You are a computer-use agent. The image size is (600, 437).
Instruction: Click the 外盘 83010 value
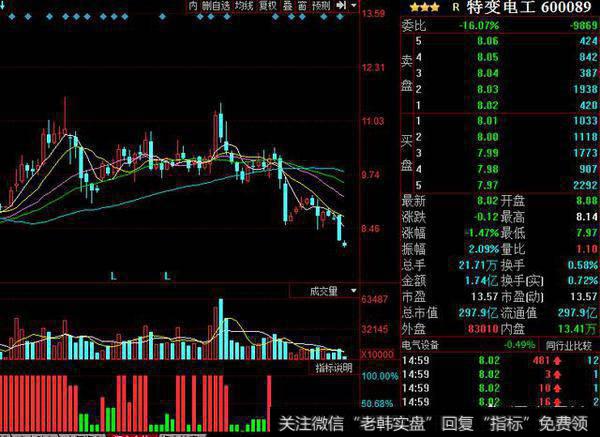[x=483, y=329]
